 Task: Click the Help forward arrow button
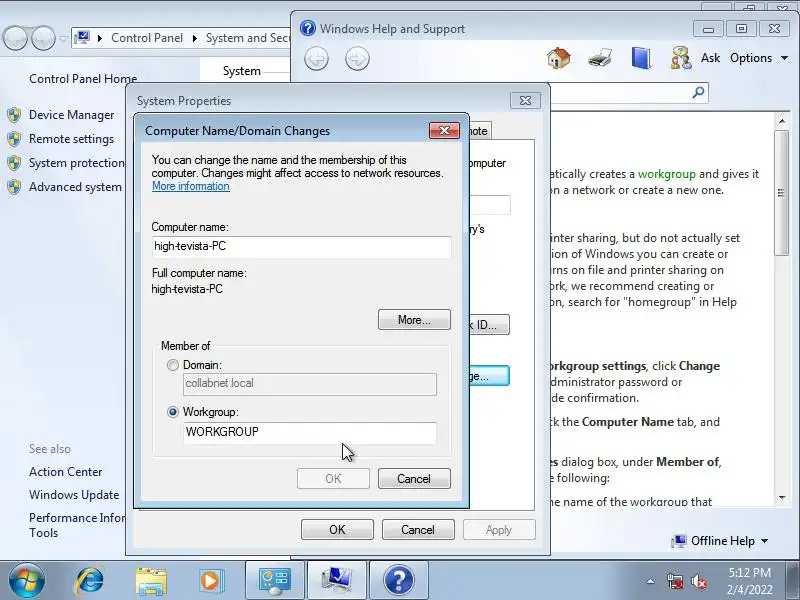[357, 59]
